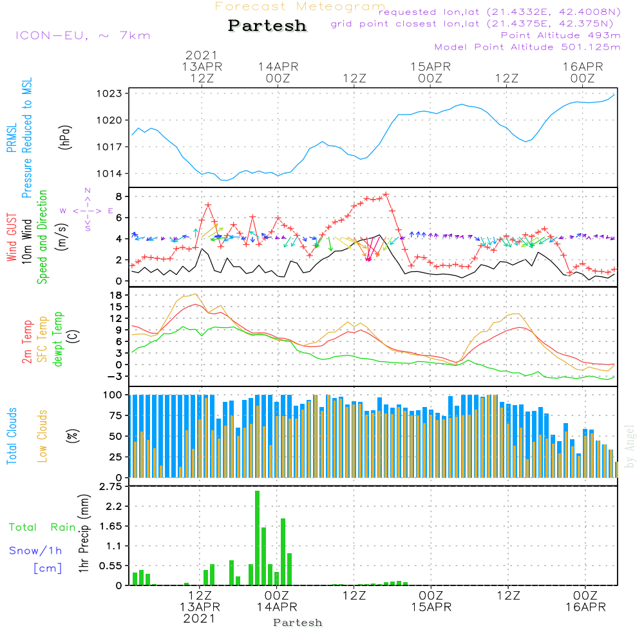Image resolution: width=644 pixels, height=644 pixels.
Task: Click 'Pressure Reduced to MSL' vertical label
Action: pyautogui.click(x=26, y=138)
